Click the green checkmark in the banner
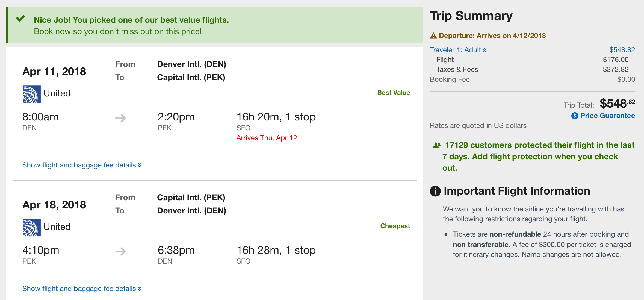Image resolution: width=644 pixels, height=300 pixels. point(20,19)
